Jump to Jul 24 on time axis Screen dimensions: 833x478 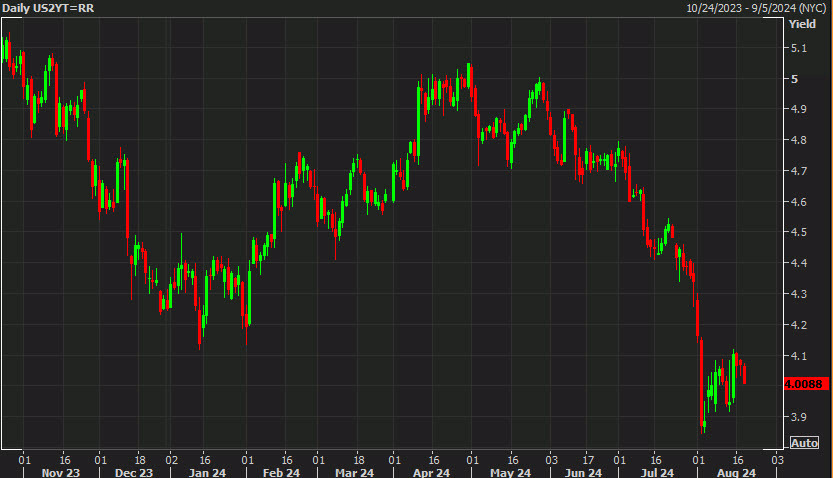pyautogui.click(x=656, y=471)
